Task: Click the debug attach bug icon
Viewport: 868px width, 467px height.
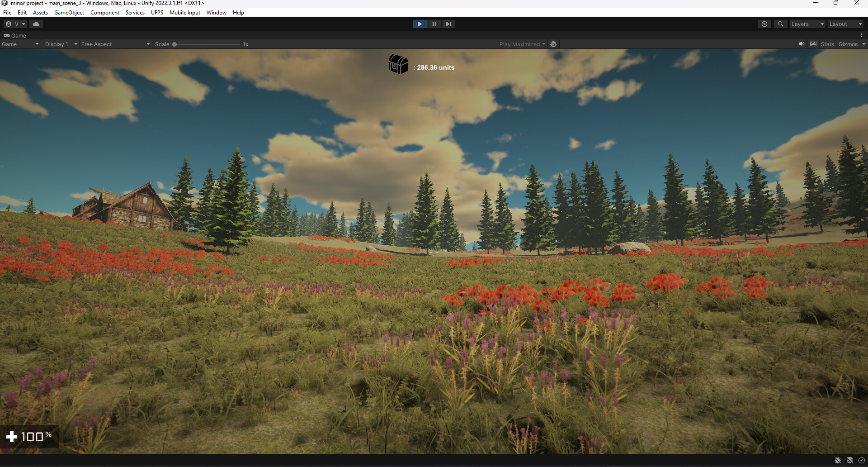Action: tap(553, 44)
